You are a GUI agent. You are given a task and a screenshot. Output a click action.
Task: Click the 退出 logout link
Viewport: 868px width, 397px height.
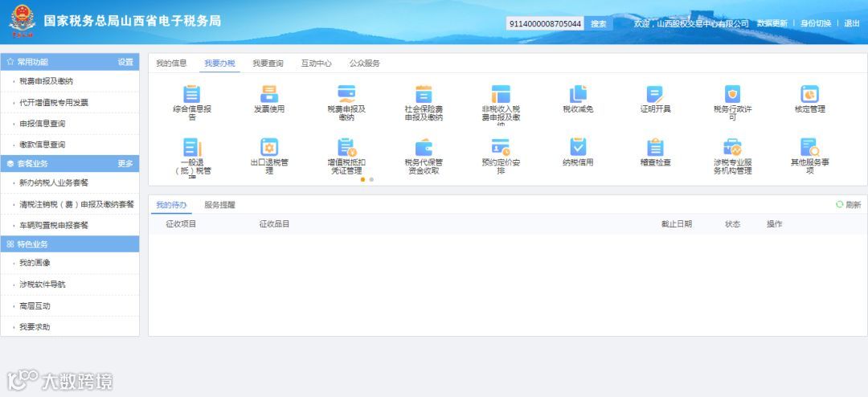[851, 23]
